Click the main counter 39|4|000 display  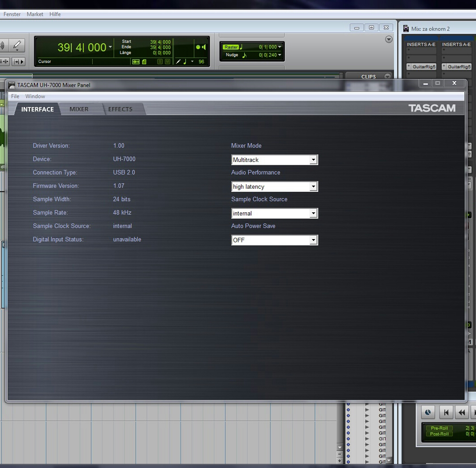point(82,47)
